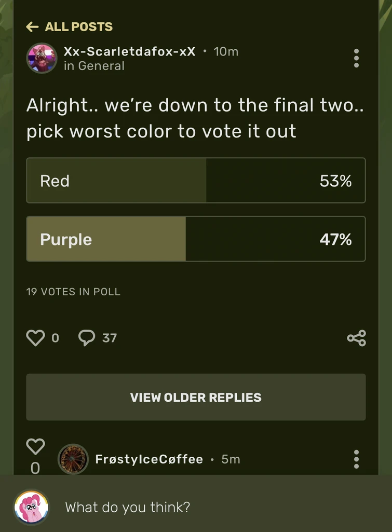392x532 pixels.
Task: Open the three-dot menu on the poll post
Action: 357,58
